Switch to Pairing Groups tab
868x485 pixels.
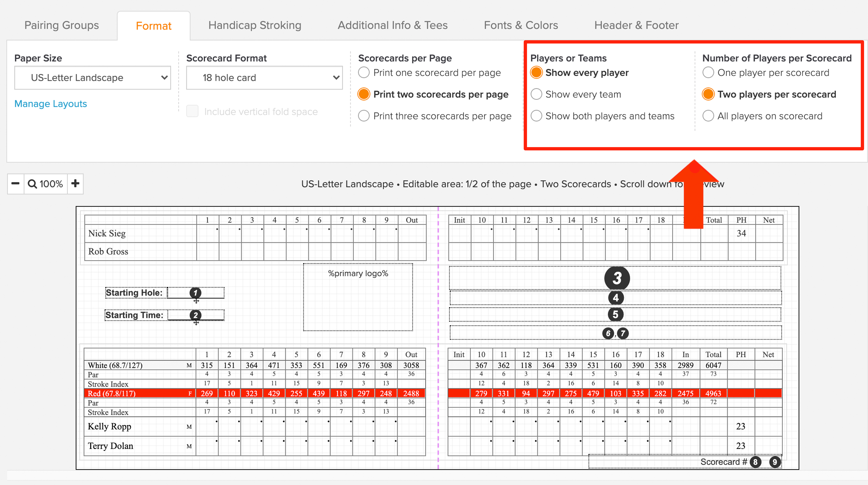[62, 25]
